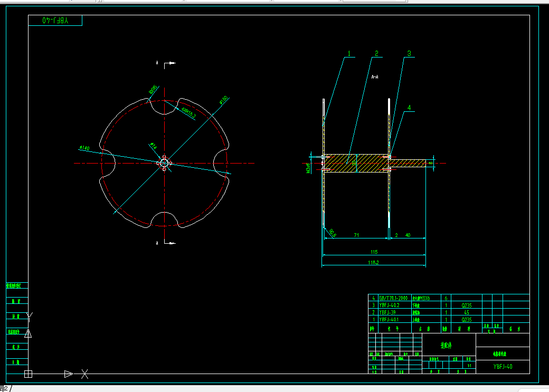Select balloon number 4 in section view
Image resolution: width=549 pixels, height=392 pixels.
tap(409, 108)
